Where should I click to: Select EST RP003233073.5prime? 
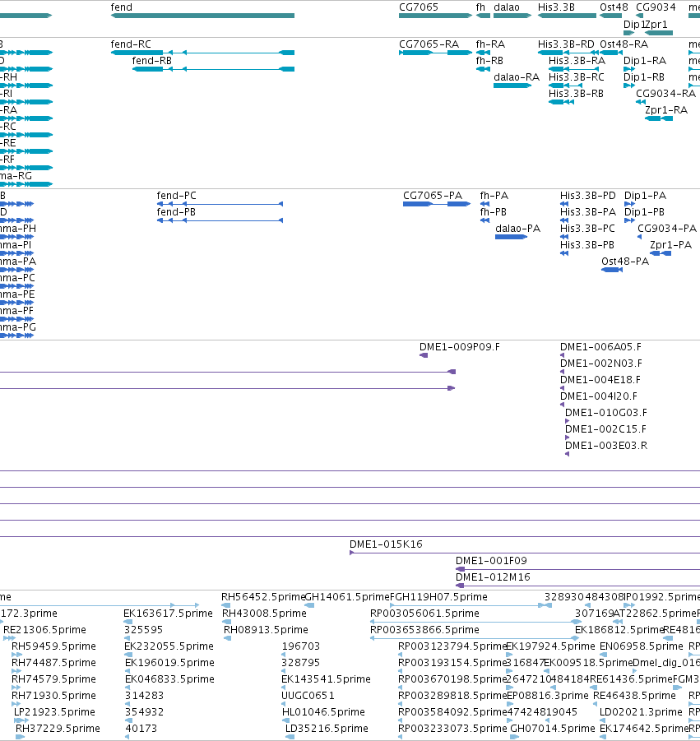coord(401,737)
